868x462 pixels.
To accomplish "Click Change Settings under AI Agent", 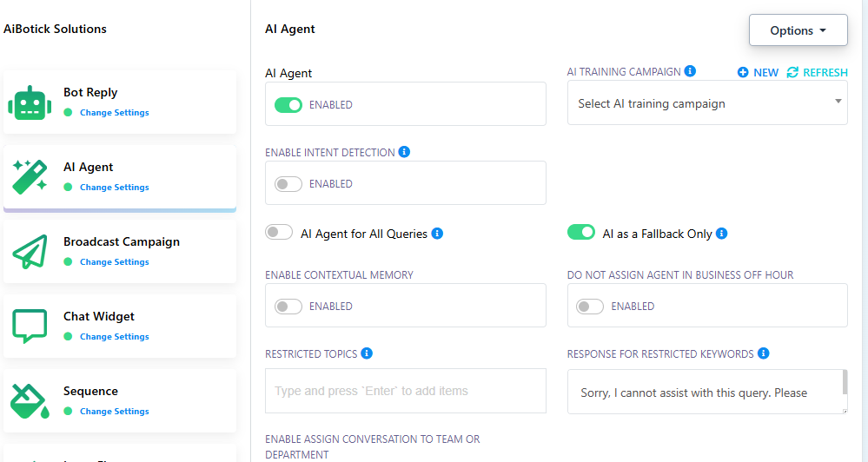I will (114, 187).
